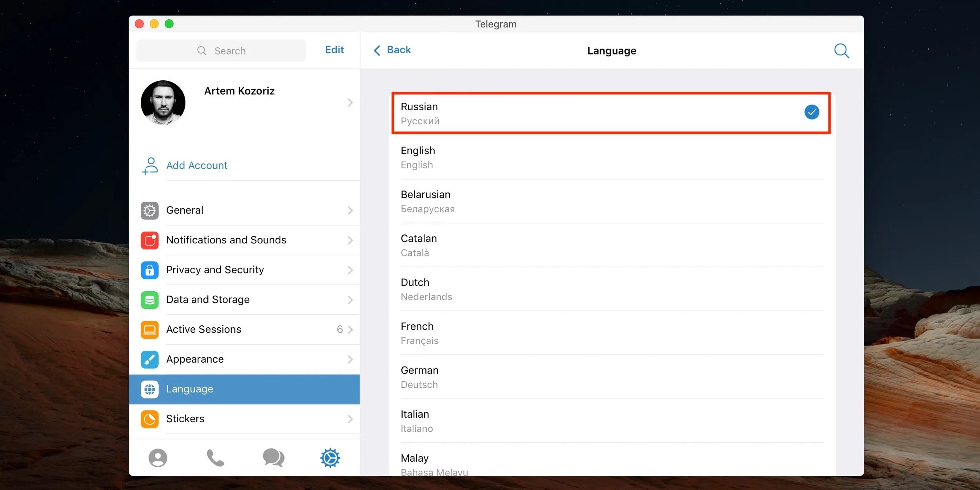The height and width of the screenshot is (490, 980).
Task: Select Belarusian language option
Action: click(x=612, y=201)
